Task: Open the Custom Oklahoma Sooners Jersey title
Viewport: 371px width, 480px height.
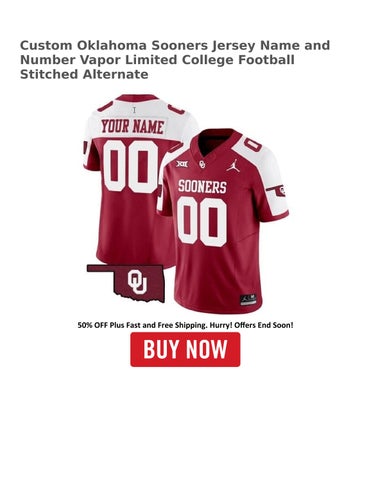Action: [x=175, y=60]
